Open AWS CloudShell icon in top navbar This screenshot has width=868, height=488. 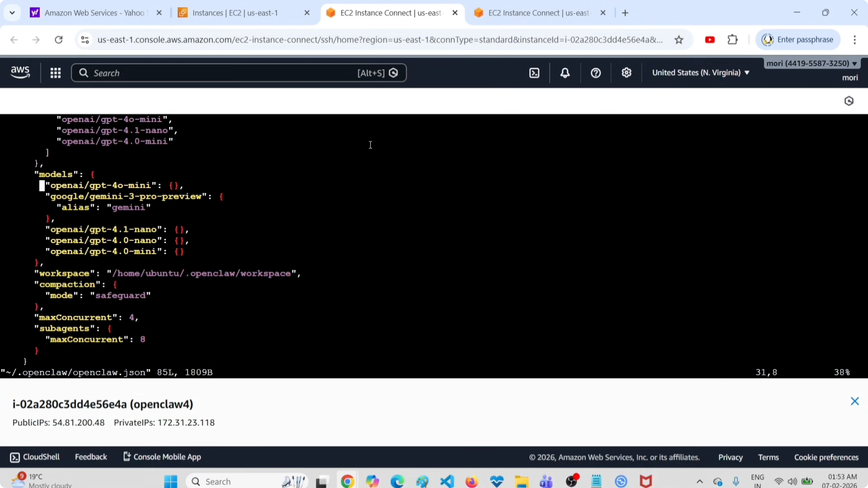534,73
